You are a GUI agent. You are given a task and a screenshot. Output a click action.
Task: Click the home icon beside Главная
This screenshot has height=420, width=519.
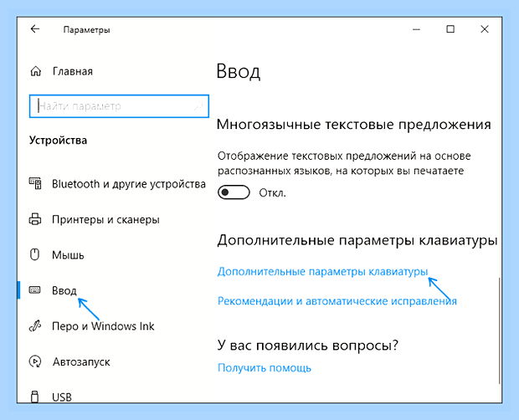[x=36, y=71]
